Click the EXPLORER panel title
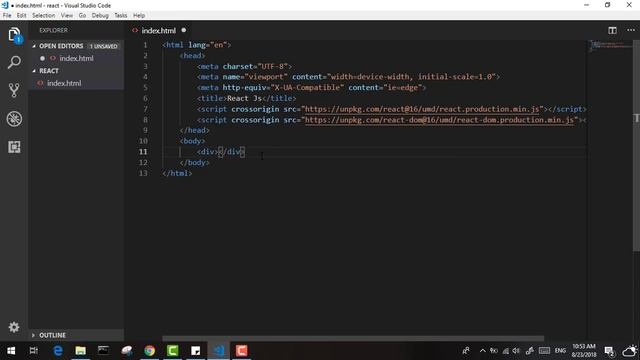This screenshot has height=360, width=640. [53, 30]
